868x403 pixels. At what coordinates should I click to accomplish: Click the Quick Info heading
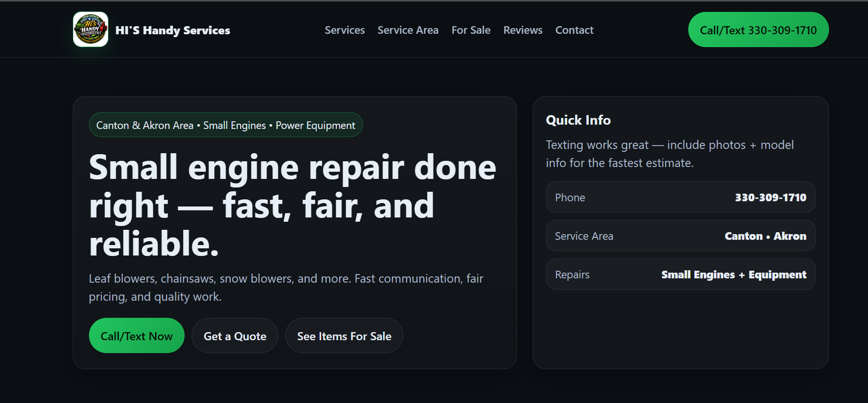(x=578, y=120)
